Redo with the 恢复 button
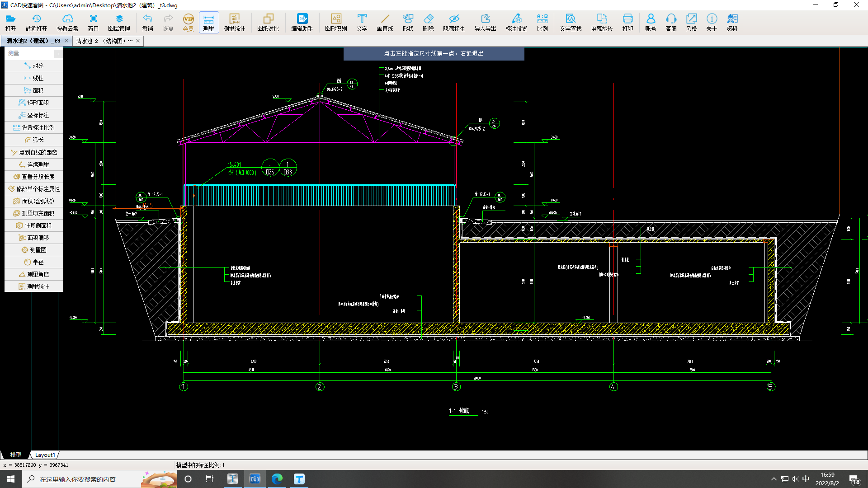The image size is (868, 488). 168,23
